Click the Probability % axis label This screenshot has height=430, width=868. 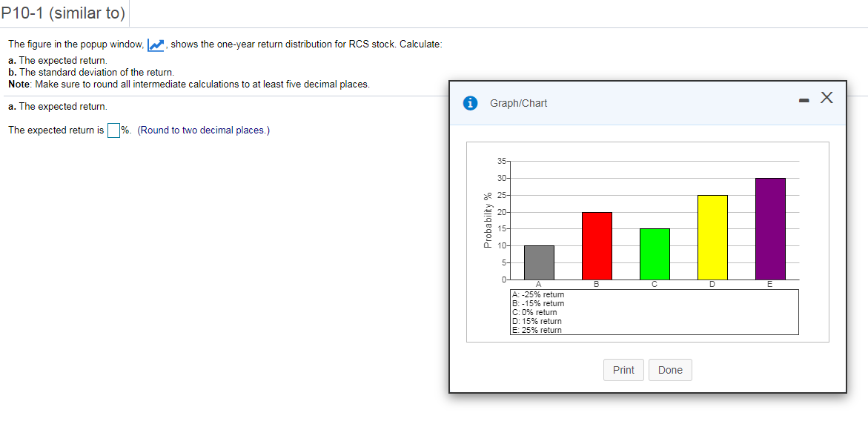[488, 219]
